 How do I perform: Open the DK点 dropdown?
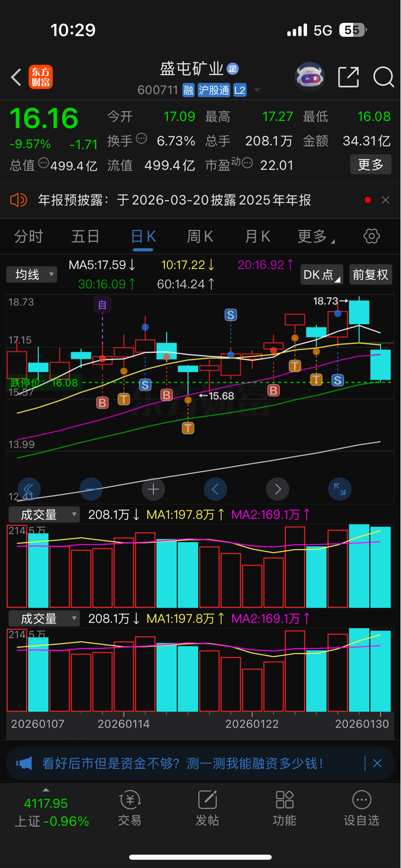(x=321, y=274)
